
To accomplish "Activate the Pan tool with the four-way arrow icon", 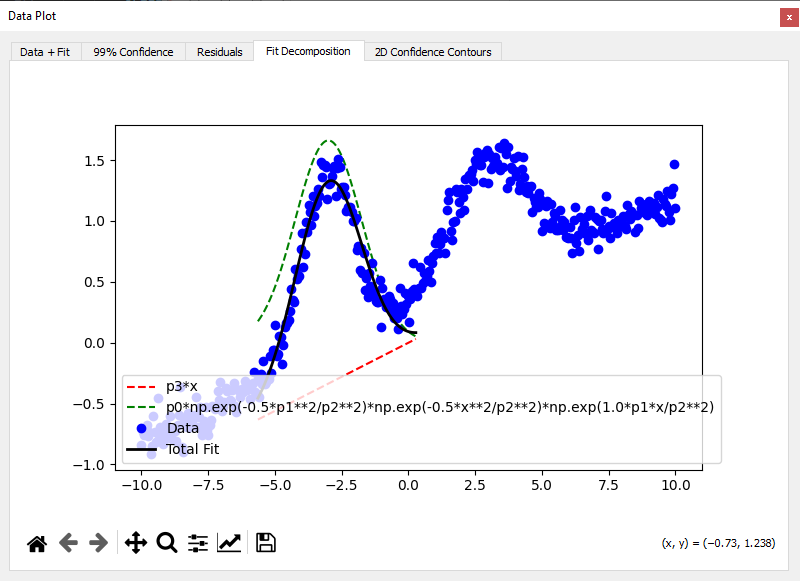I will [136, 543].
